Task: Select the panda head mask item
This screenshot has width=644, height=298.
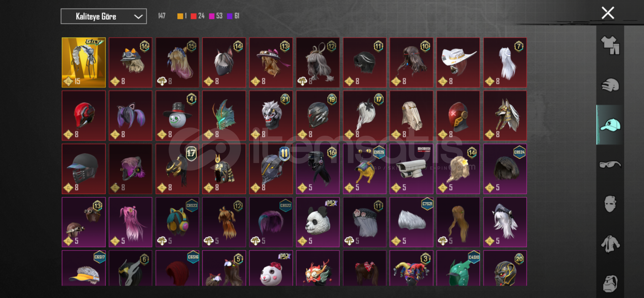Action: (318, 222)
